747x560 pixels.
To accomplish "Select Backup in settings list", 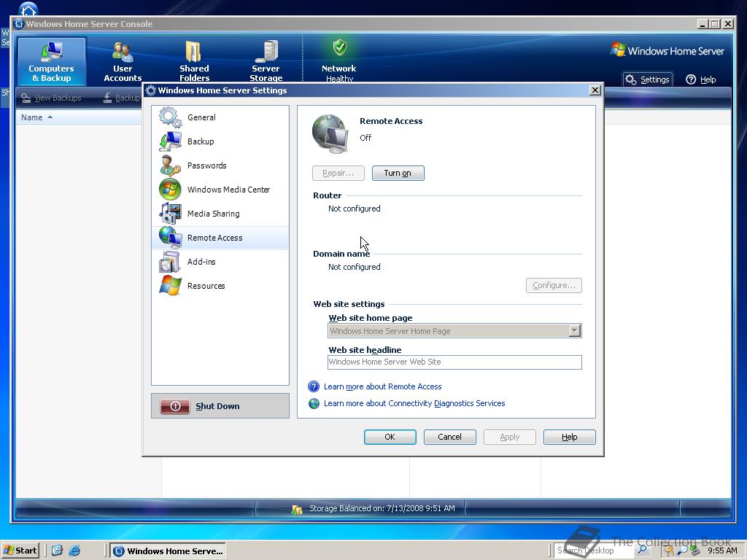I will coord(220,141).
